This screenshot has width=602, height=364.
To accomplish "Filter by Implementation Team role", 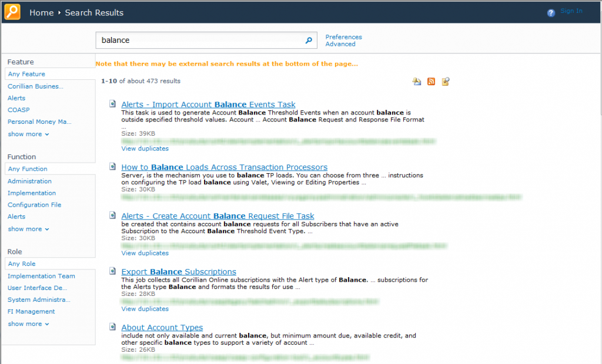I will (x=42, y=276).
